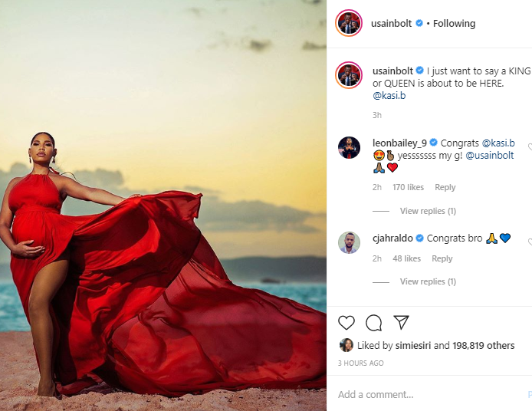Like the post with heart icon
This screenshot has width=532, height=411.
pyautogui.click(x=346, y=322)
